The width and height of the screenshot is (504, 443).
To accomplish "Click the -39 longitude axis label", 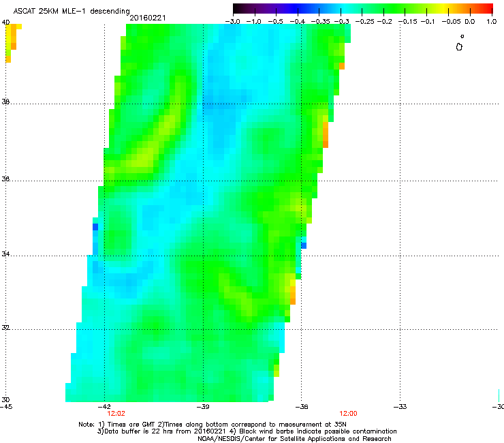I will pos(203,407).
